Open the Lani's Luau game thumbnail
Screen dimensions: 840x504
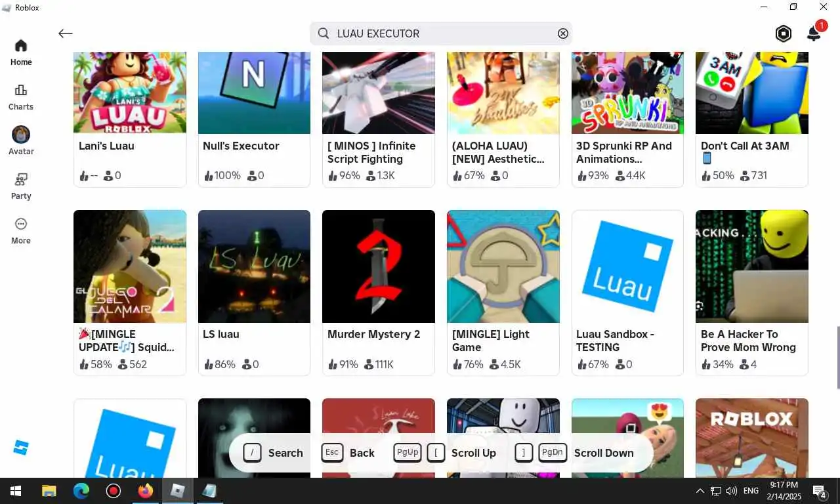point(130,93)
